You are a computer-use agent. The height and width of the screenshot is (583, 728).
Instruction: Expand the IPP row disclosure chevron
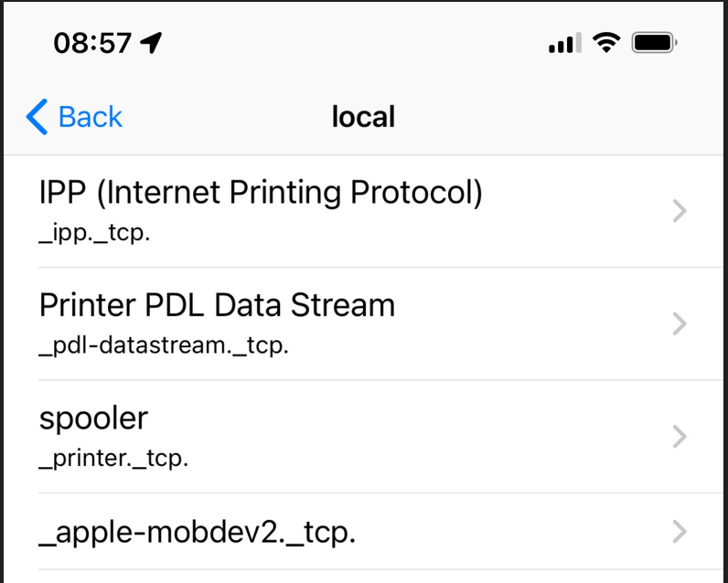click(x=679, y=211)
